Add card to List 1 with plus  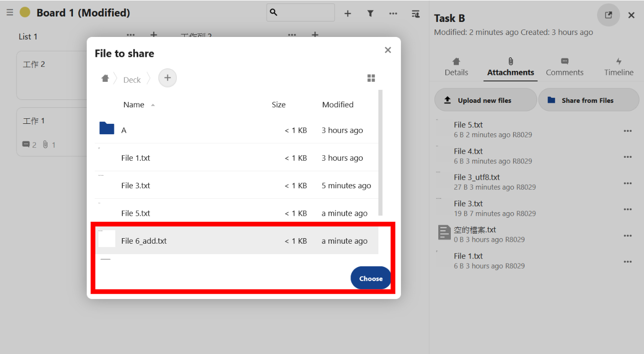154,35
